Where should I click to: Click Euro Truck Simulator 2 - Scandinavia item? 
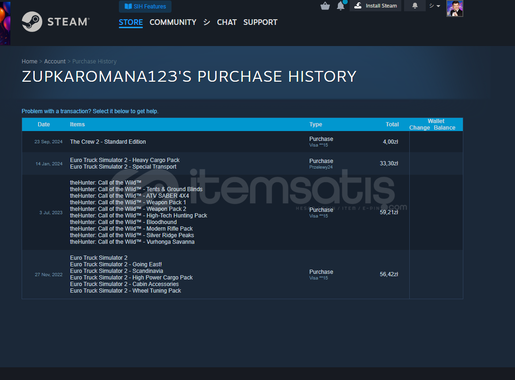point(117,271)
